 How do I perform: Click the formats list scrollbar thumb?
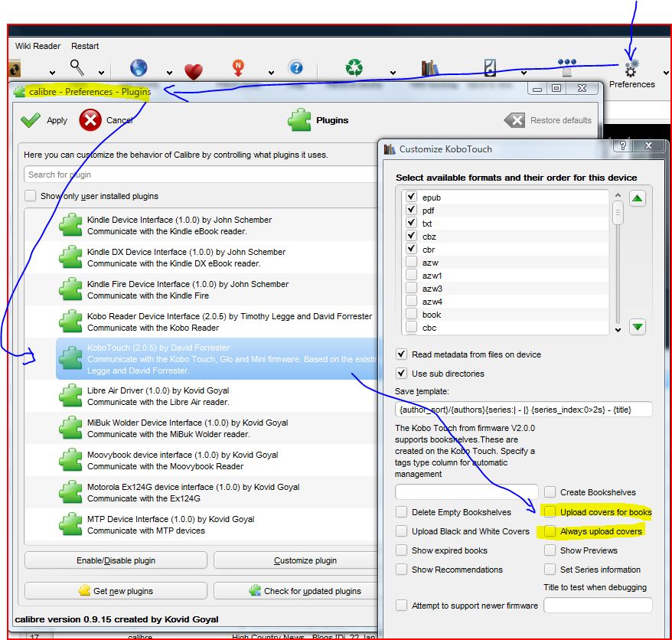pos(618,213)
